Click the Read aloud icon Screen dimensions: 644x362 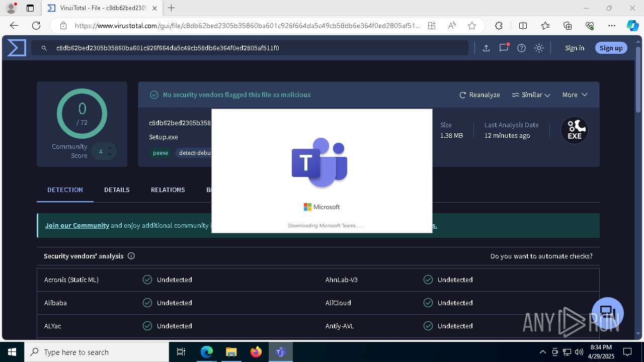452,26
